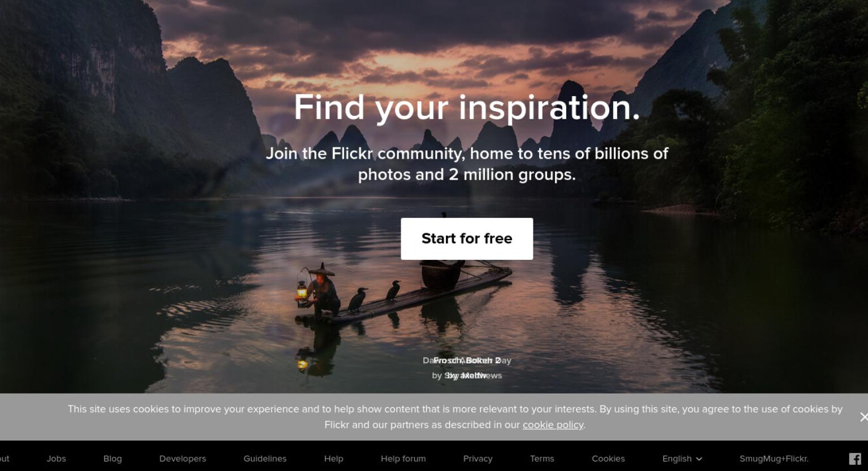This screenshot has width=868, height=471.
Task: Go to the Jobs footer link
Action: [57, 459]
